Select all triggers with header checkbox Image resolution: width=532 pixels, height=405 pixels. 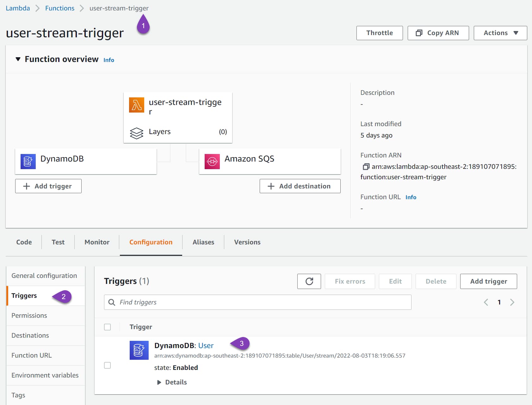pyautogui.click(x=108, y=327)
